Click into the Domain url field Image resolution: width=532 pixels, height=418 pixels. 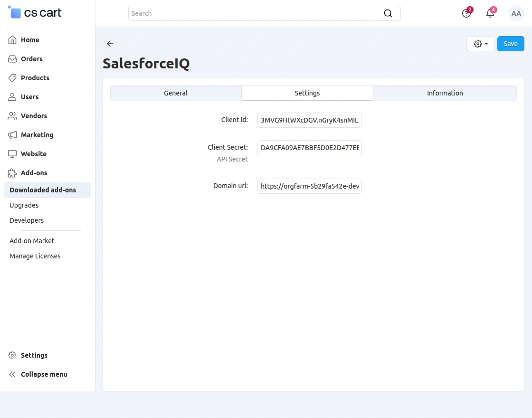309,186
